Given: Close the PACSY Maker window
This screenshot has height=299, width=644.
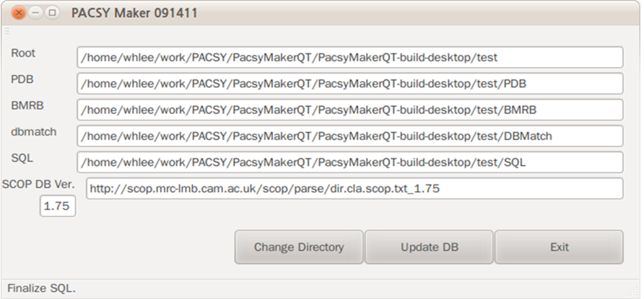Looking at the screenshot, I should [19, 13].
